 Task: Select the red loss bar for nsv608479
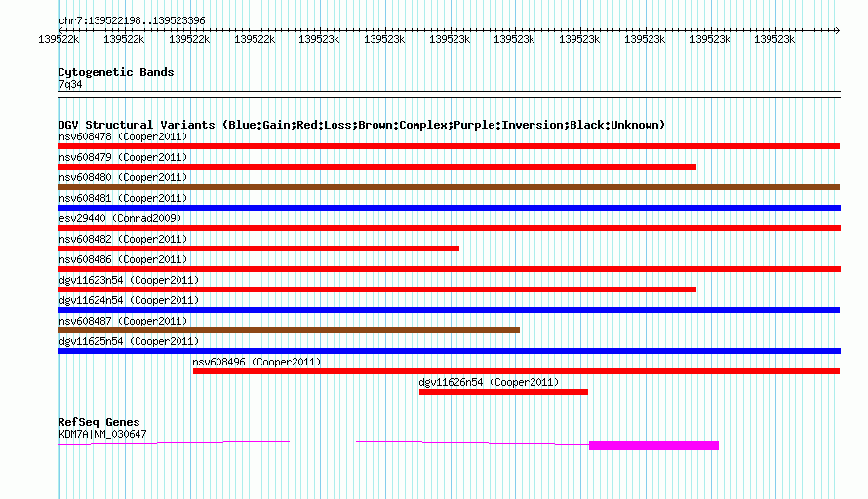coord(377,167)
